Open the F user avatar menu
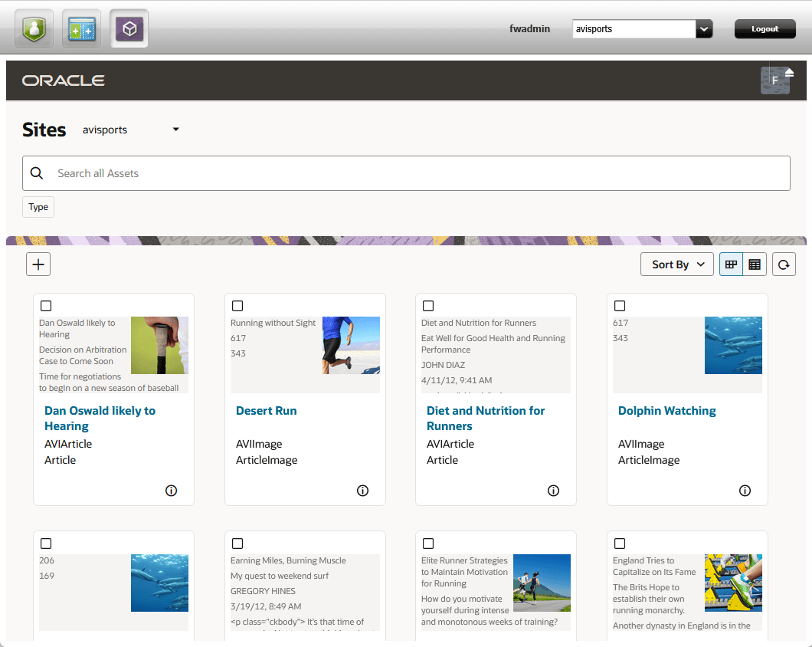Viewport: 812px width, 647px height. (775, 80)
